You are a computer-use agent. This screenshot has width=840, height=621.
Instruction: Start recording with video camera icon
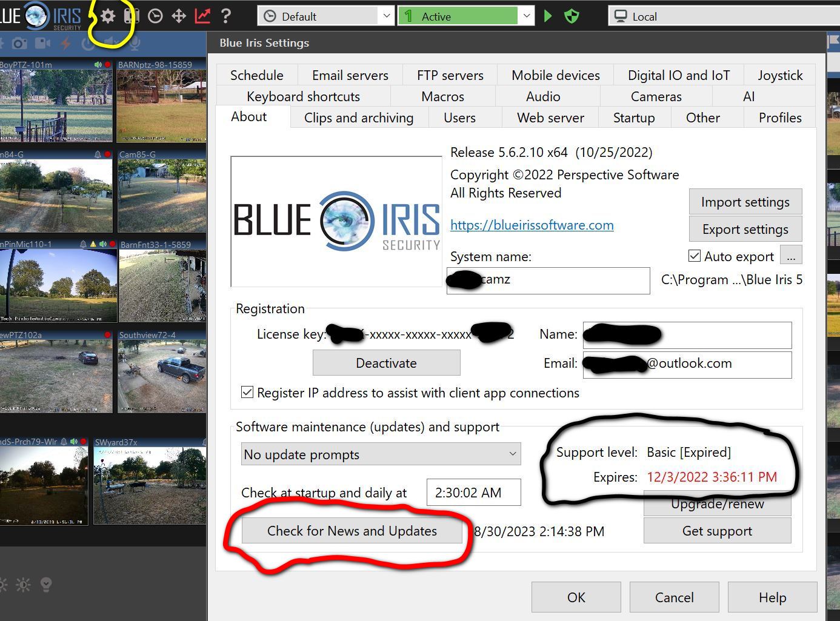(42, 44)
